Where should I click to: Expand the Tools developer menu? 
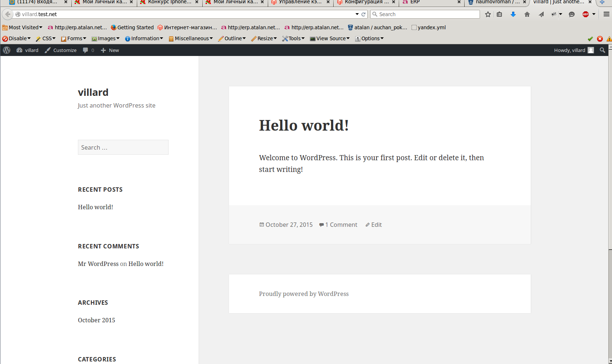coord(293,38)
